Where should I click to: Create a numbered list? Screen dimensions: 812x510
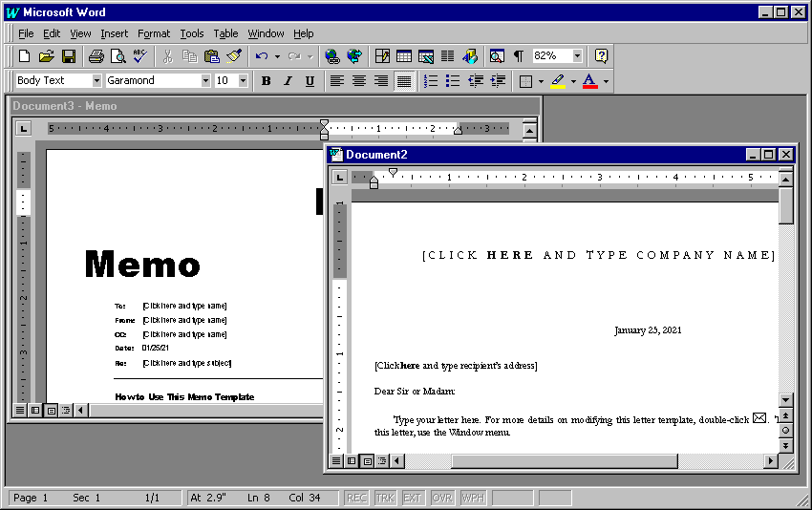tap(431, 81)
